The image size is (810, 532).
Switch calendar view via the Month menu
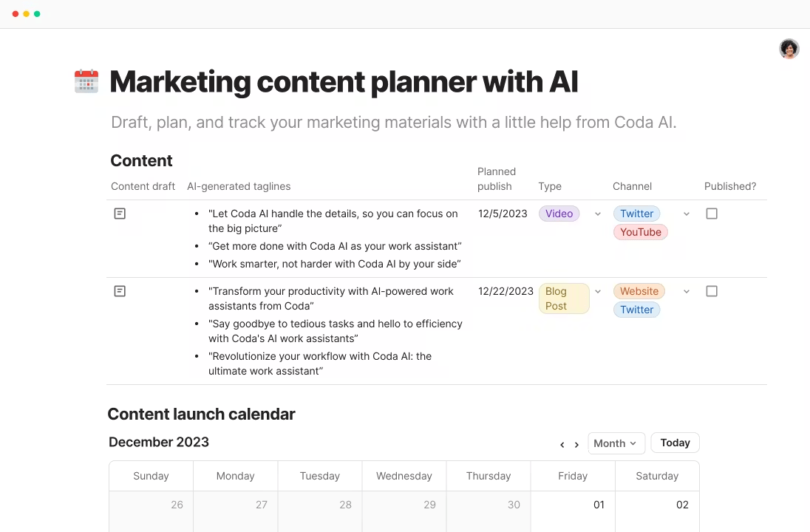(x=616, y=443)
